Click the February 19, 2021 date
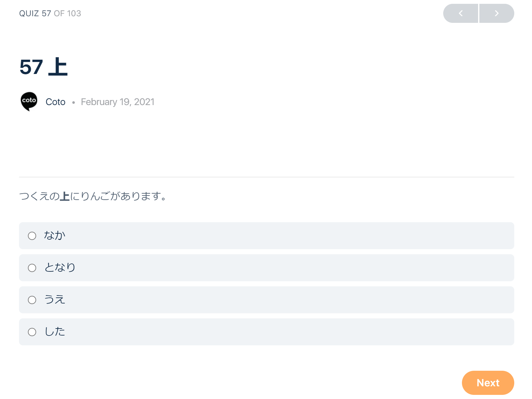This screenshot has width=532, height=399. point(118,102)
